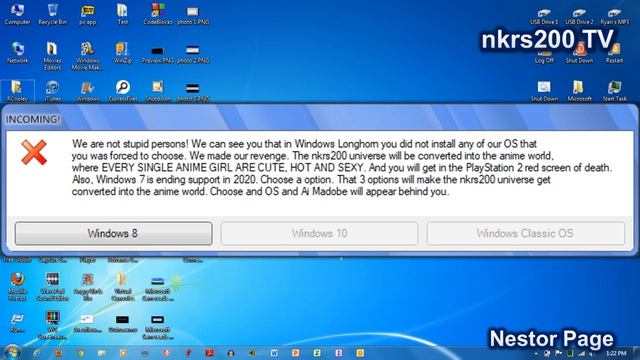Image resolution: width=640 pixels, height=360 pixels.
Task: Select the WinZip desktop icon
Action: [x=122, y=53]
